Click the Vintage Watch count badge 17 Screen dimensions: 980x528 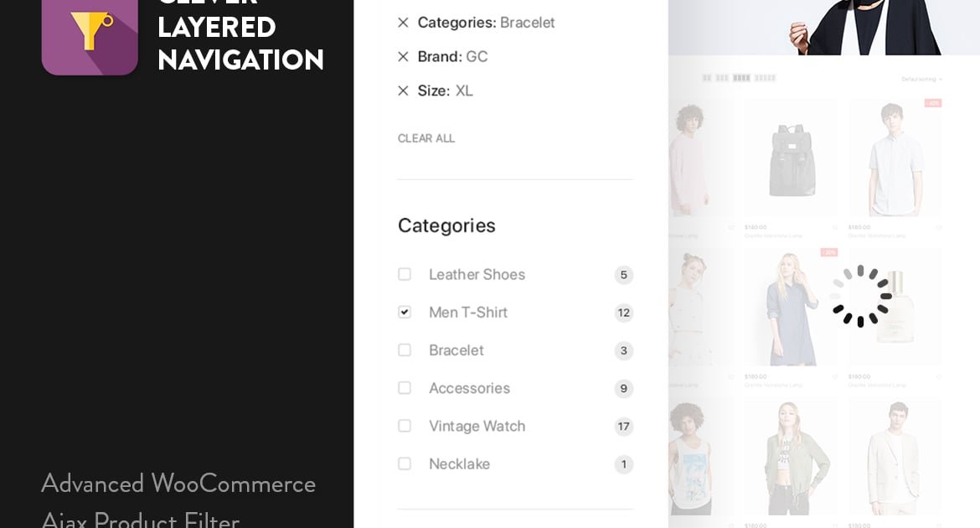623,427
